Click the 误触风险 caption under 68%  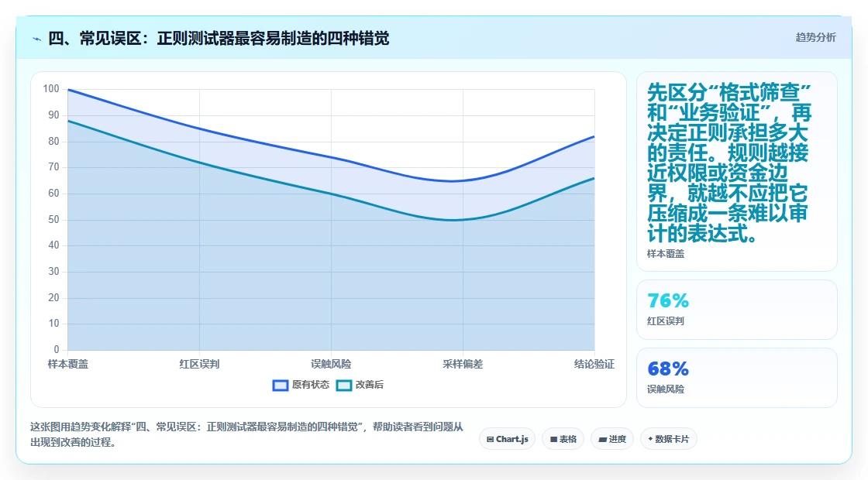(666, 389)
